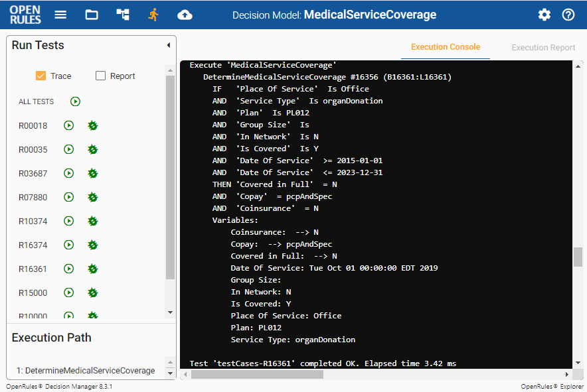Click the cloud upload icon

coord(185,15)
